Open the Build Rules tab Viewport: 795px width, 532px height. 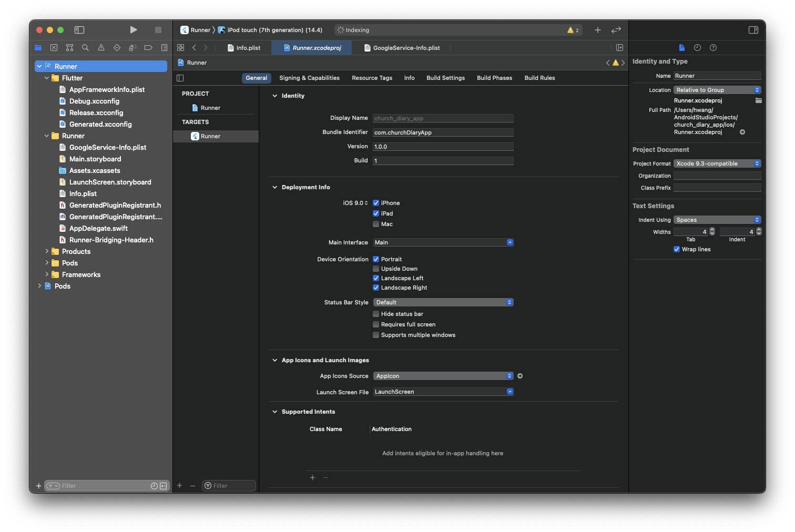(x=539, y=78)
